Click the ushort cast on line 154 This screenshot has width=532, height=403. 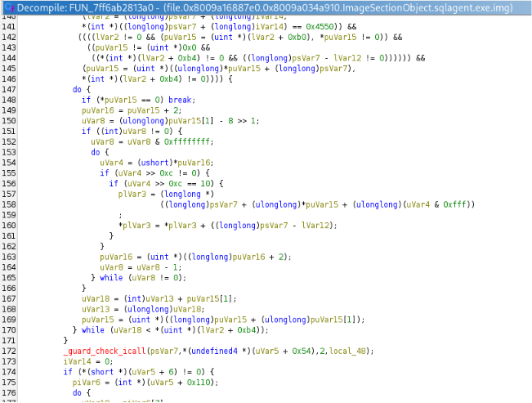coord(154,163)
